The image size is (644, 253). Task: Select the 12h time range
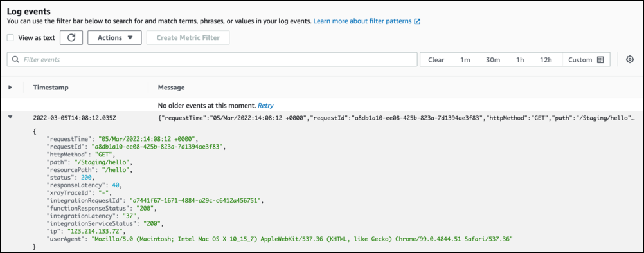pos(546,60)
